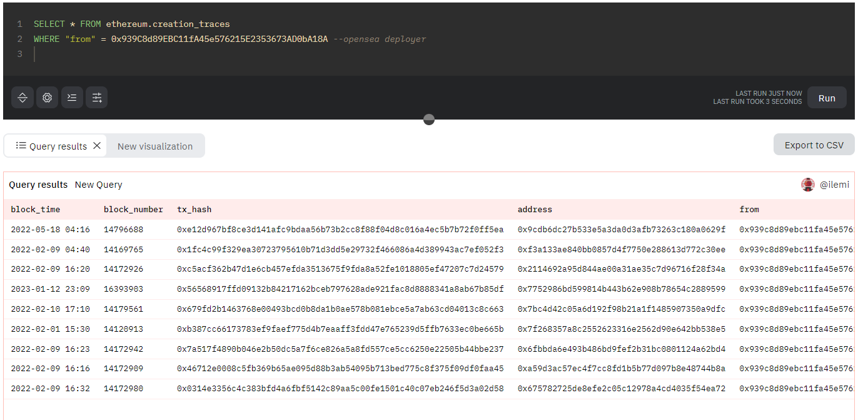Select address starting 0xf3a133ae840b
Image resolution: width=868 pixels, height=420 pixels.
click(622, 250)
